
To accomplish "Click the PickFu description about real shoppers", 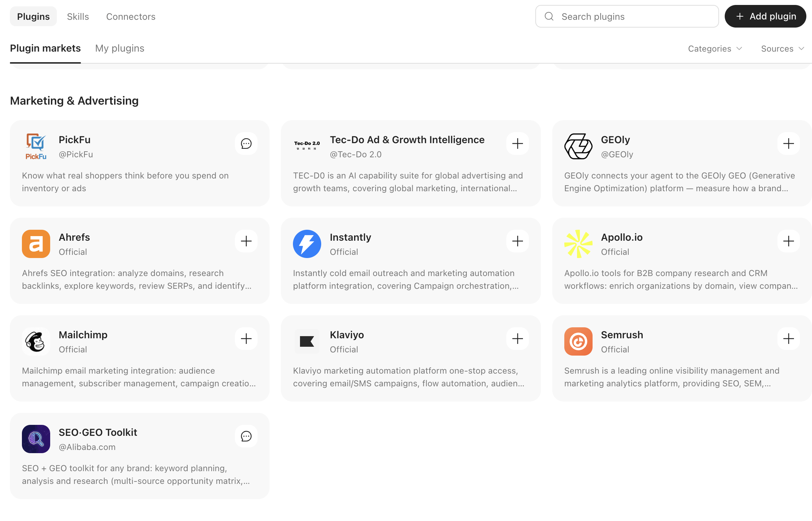I will tap(125, 182).
